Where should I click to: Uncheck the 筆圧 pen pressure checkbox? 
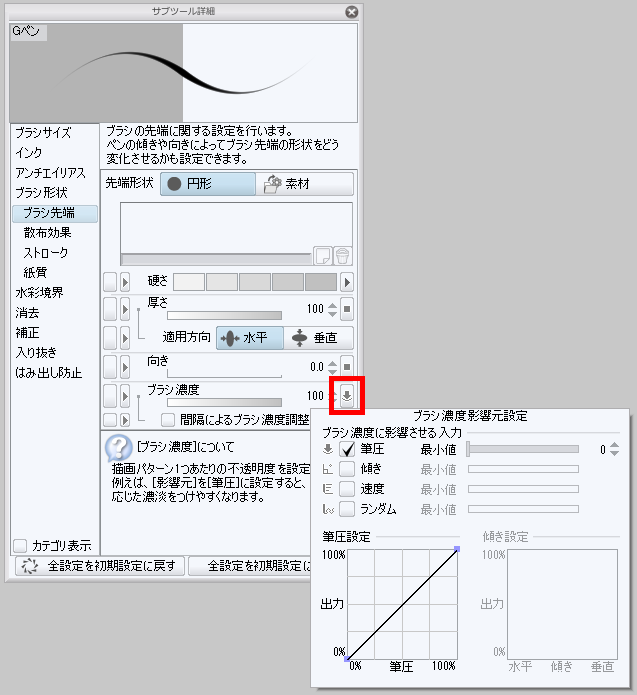click(x=347, y=449)
